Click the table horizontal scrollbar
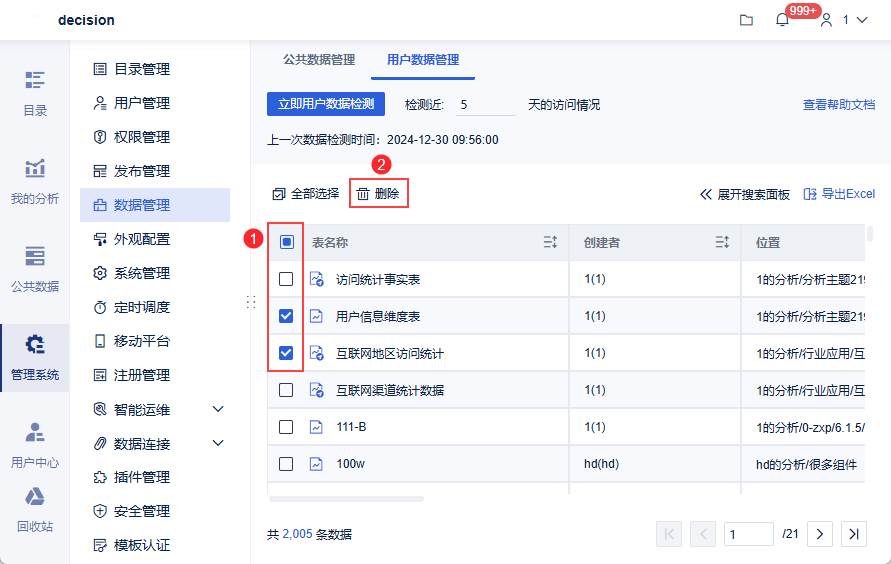 346,498
